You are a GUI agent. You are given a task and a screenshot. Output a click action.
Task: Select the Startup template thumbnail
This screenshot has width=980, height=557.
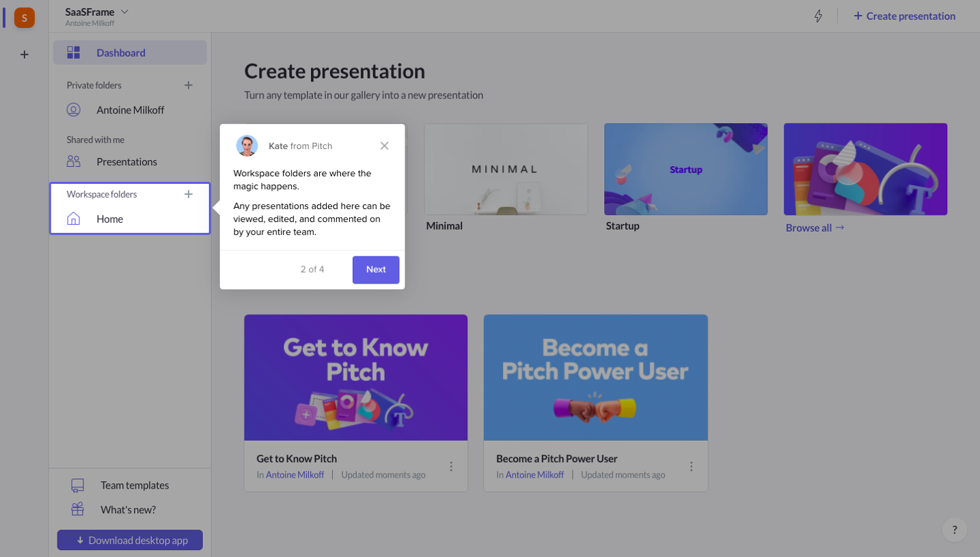[685, 169]
